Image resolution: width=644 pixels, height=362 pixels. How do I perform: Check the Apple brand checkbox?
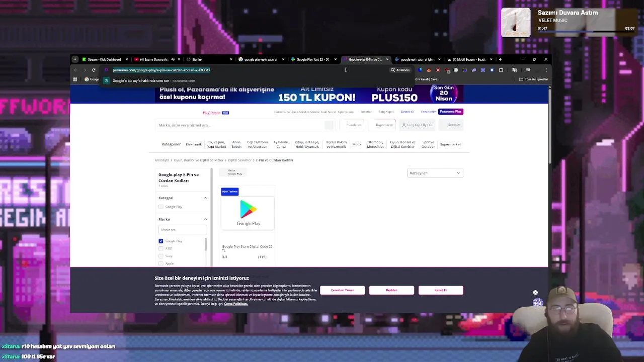pos(161,263)
